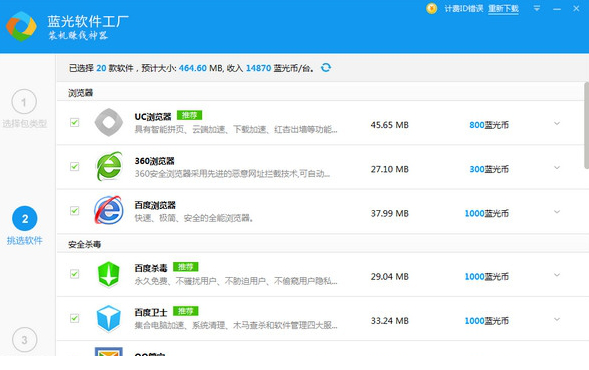Click the 推荐 badge next to UC浏览器

point(189,115)
